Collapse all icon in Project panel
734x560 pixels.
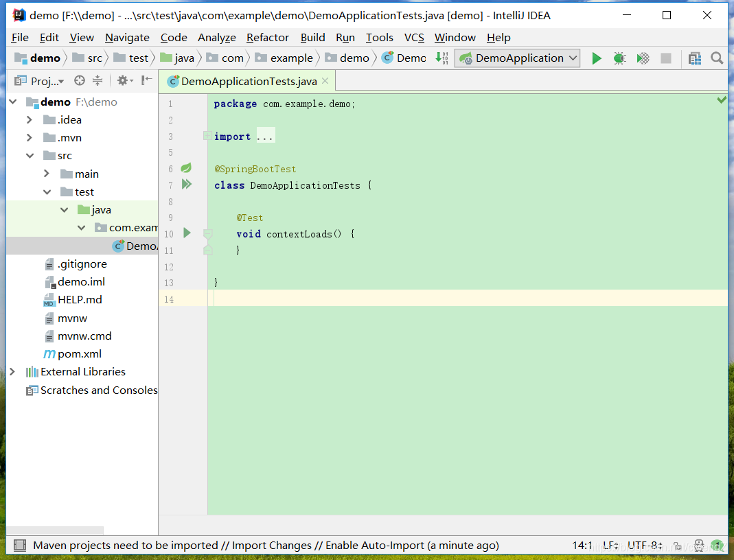point(98,80)
